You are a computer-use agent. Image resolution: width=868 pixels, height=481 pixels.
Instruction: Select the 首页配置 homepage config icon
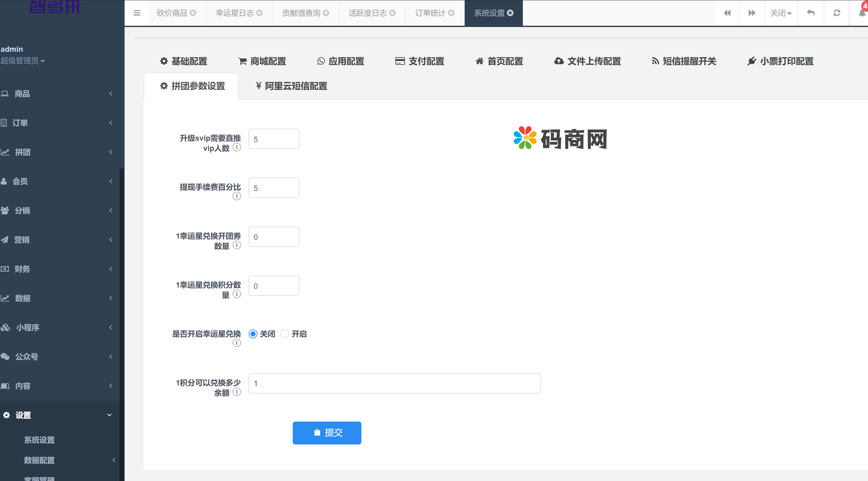point(499,61)
